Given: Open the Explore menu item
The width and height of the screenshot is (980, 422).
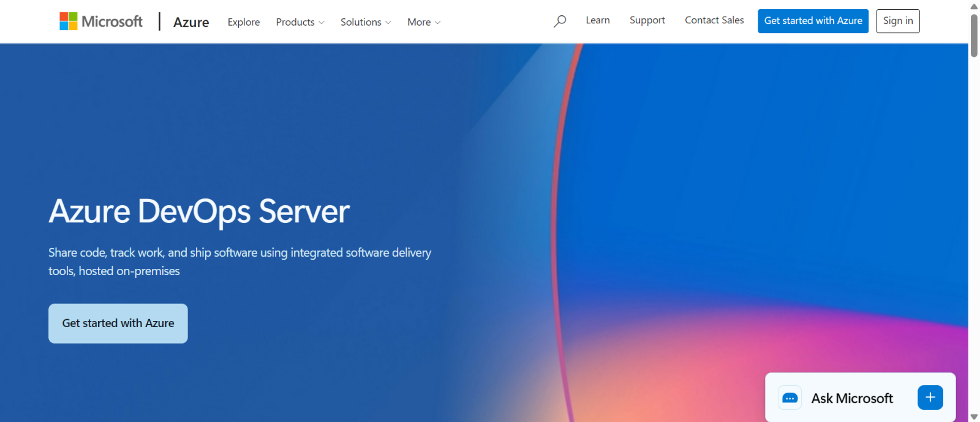Looking at the screenshot, I should (244, 22).
